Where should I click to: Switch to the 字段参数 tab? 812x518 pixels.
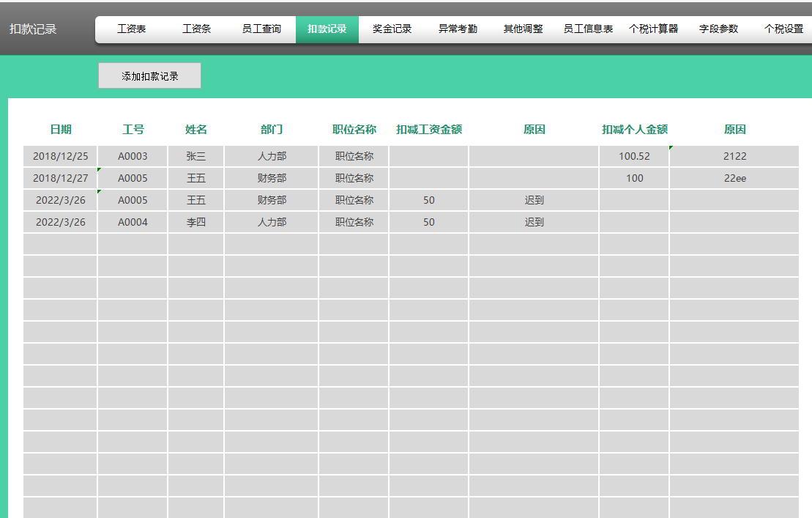[719, 29]
